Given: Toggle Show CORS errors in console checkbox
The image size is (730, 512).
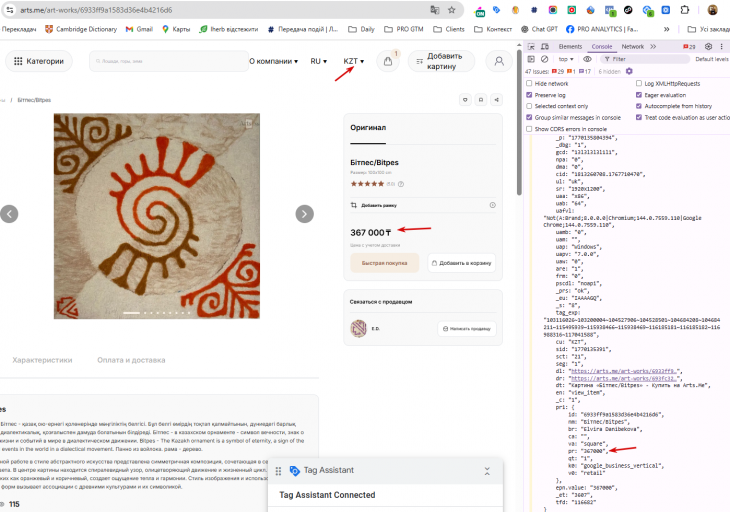Looking at the screenshot, I should pos(529,129).
